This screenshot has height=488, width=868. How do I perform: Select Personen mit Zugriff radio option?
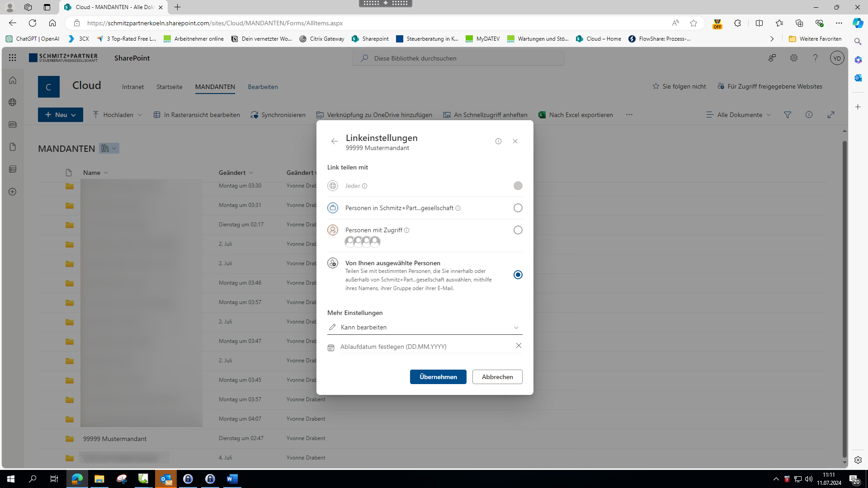click(518, 230)
